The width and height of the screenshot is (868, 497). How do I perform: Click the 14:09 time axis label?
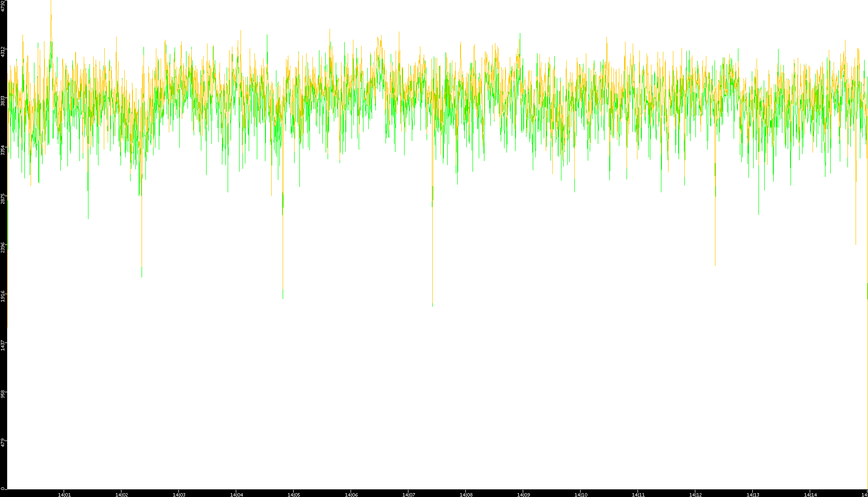(523, 495)
